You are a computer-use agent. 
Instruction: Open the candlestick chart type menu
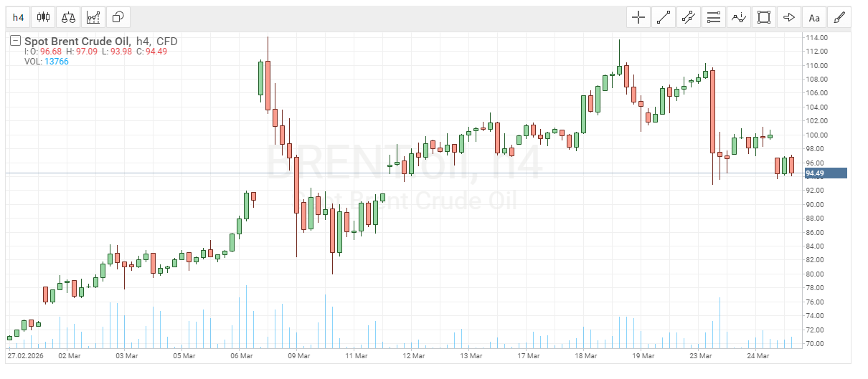43,17
